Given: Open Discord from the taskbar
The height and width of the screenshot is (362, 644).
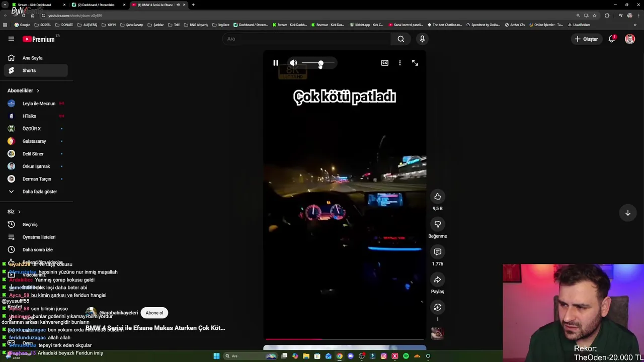Looking at the screenshot, I should tap(351, 356).
